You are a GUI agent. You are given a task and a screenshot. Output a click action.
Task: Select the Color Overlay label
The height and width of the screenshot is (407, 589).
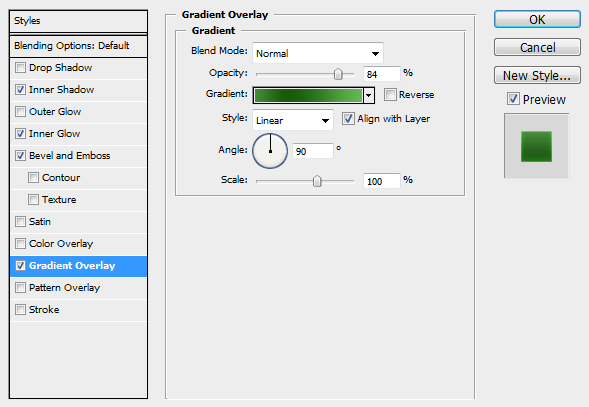pyautogui.click(x=61, y=244)
